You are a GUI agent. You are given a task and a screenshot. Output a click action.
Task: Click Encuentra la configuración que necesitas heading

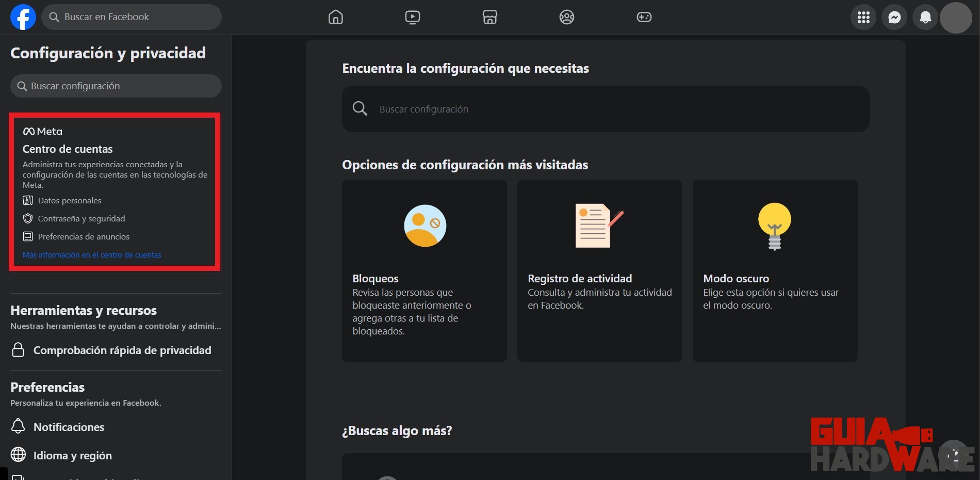(x=466, y=68)
